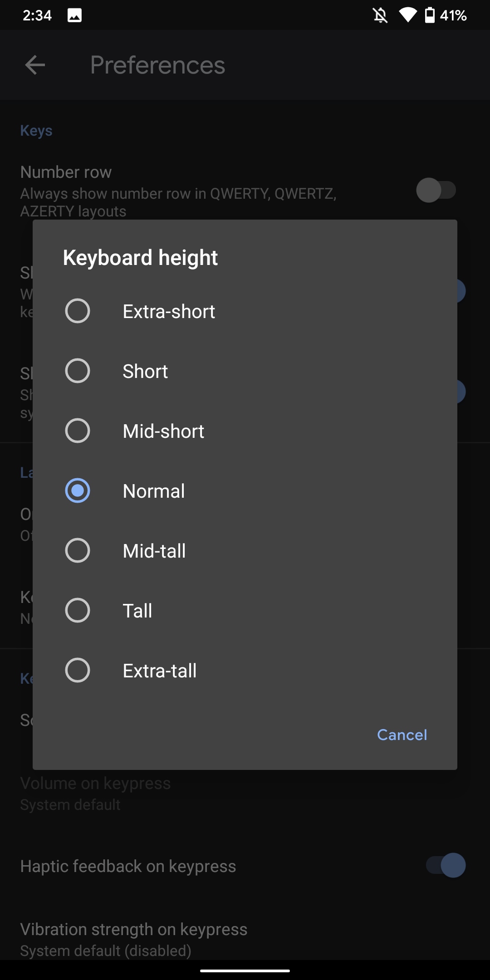Choose the Mid-tall option

(245, 551)
